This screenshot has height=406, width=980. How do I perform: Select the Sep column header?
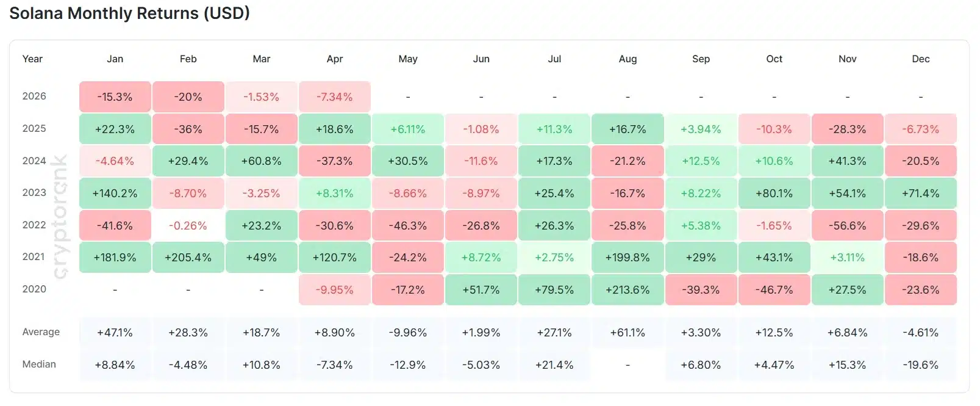click(x=701, y=59)
